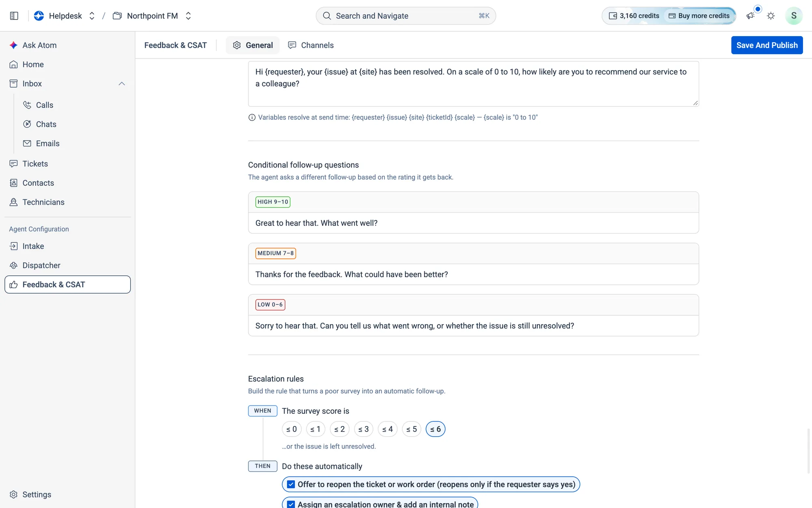Click the Helpdesk logo icon

[39, 16]
